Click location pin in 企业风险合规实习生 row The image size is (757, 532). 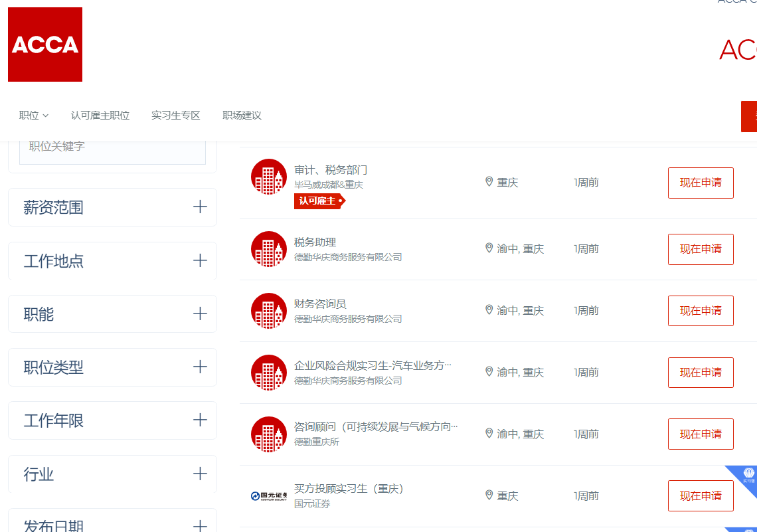(x=489, y=372)
